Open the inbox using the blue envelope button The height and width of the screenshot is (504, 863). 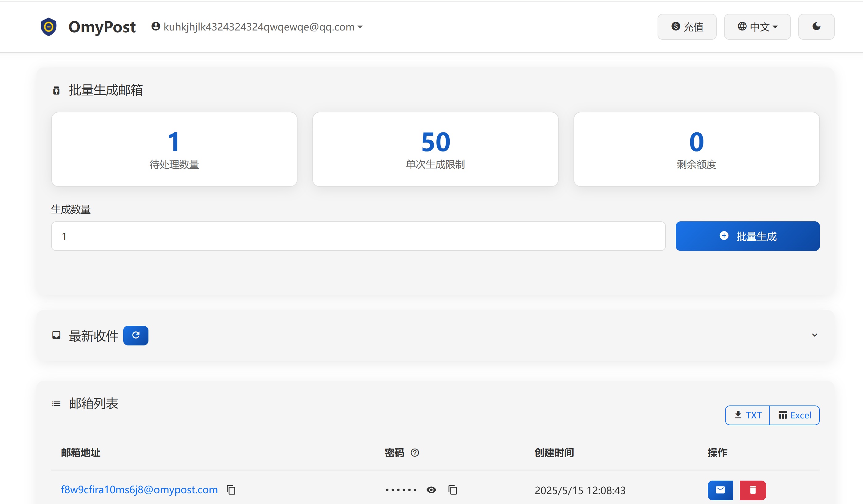720,490
